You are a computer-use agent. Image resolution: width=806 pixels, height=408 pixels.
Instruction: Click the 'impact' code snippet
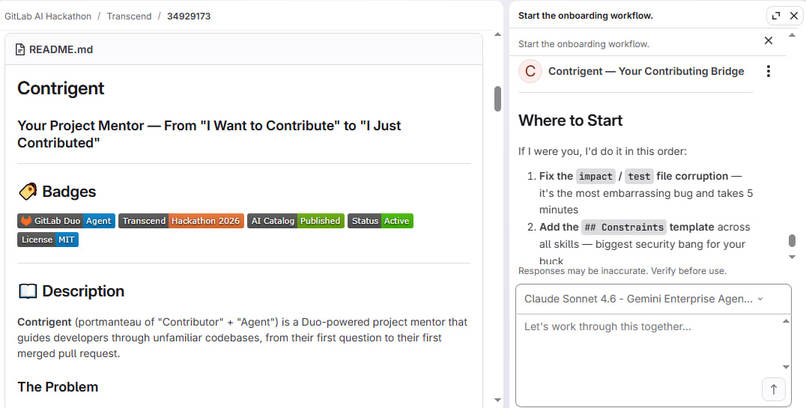pos(595,176)
